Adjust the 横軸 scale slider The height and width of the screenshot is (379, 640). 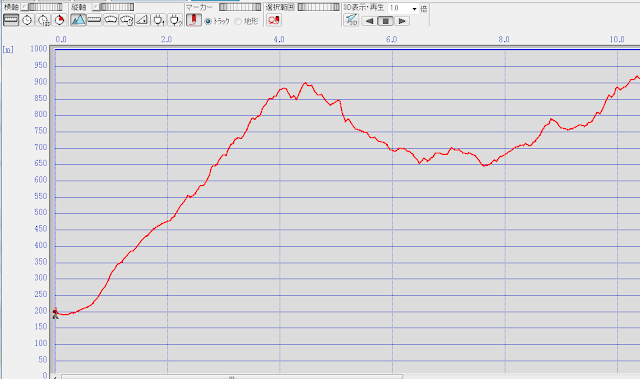click(45, 7)
